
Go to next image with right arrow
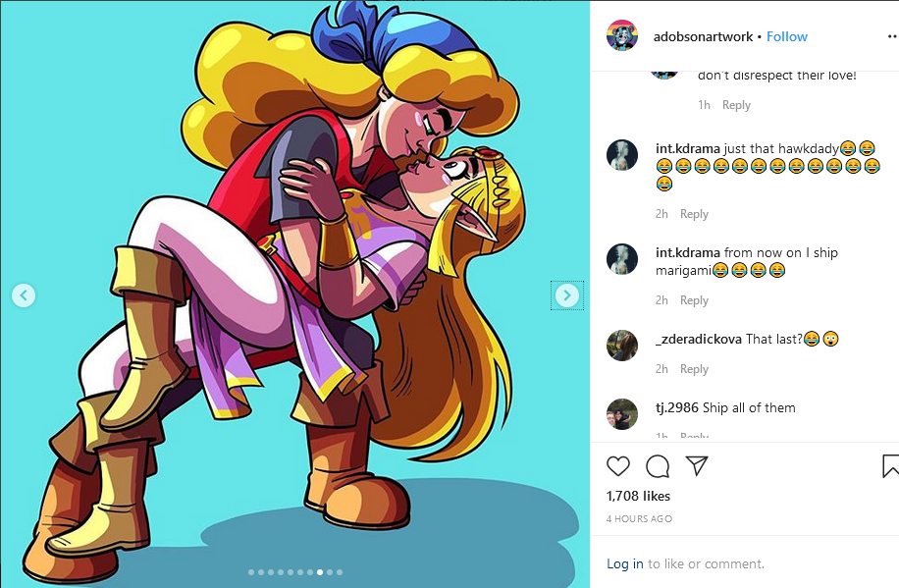pyautogui.click(x=567, y=294)
